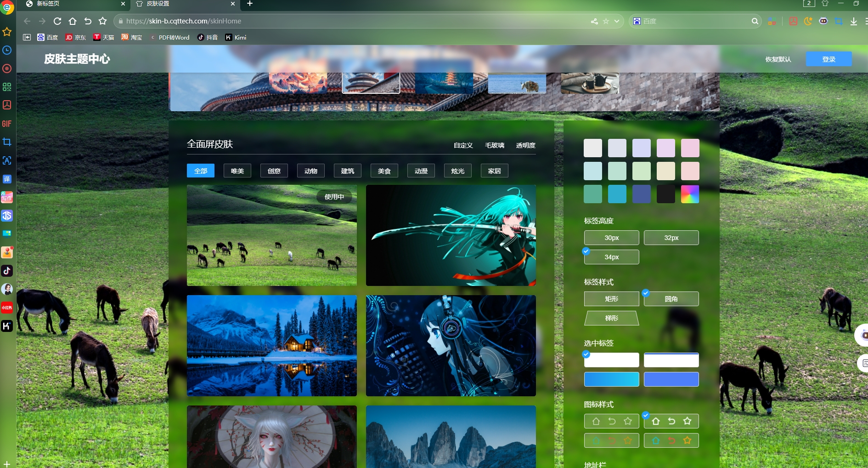Image resolution: width=868 pixels, height=468 pixels.
Task: Click the home icon in the navigation bar
Action: coord(73,21)
